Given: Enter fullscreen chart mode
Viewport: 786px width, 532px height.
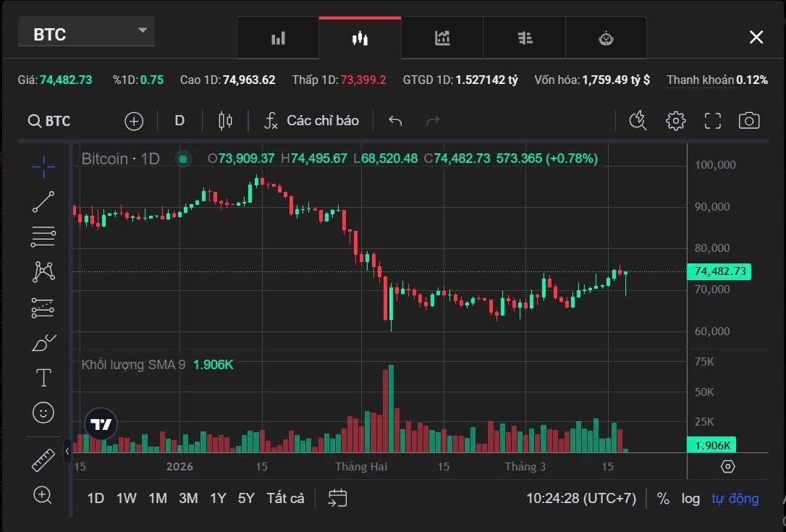Looking at the screenshot, I should [x=713, y=121].
